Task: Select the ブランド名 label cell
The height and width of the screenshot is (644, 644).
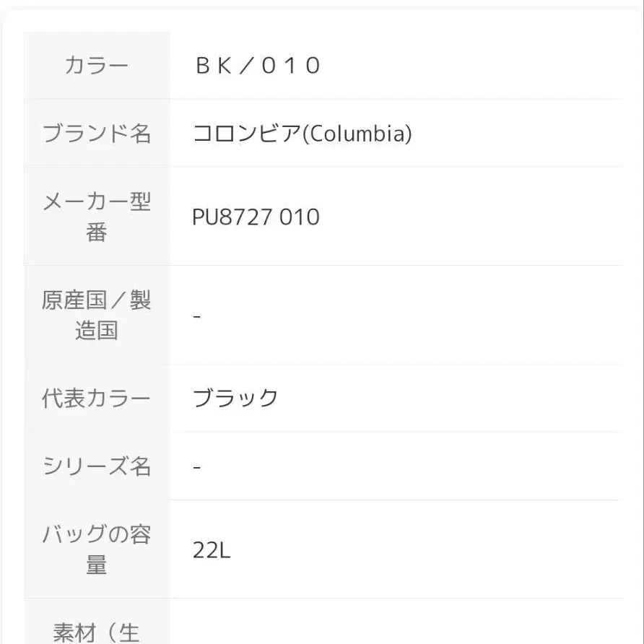Action: (97, 133)
